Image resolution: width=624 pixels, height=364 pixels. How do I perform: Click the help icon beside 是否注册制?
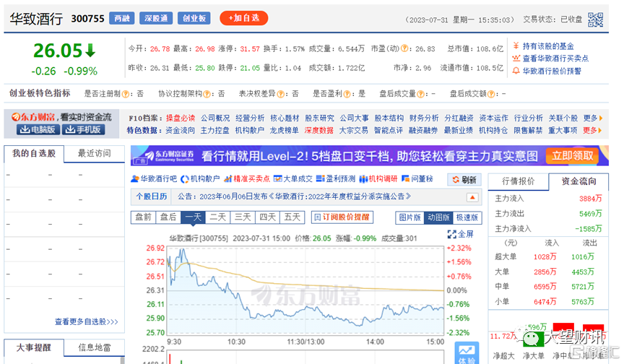coord(126,94)
